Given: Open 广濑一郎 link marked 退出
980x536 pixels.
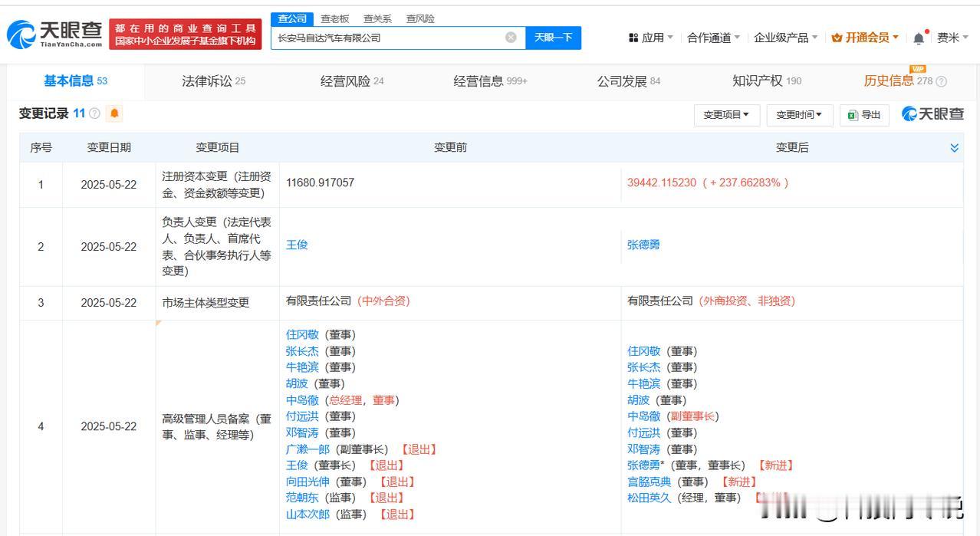Looking at the screenshot, I should click(x=307, y=449).
